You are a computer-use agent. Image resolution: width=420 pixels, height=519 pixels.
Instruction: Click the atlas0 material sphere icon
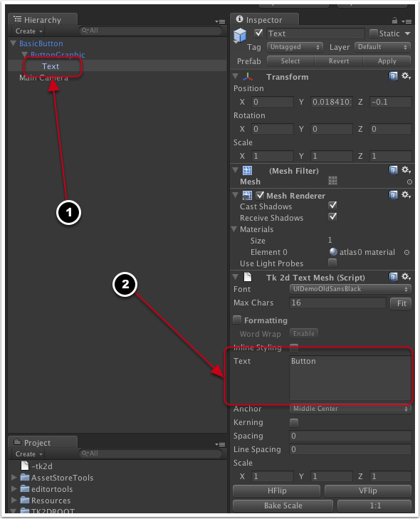(333, 252)
